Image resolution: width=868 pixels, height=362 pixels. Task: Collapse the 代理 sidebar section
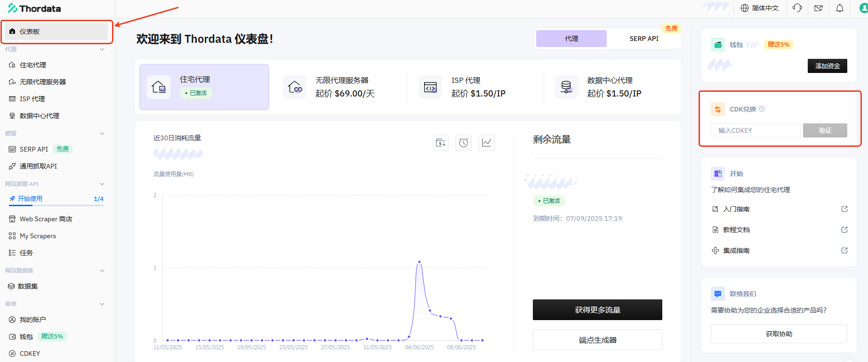pos(102,49)
